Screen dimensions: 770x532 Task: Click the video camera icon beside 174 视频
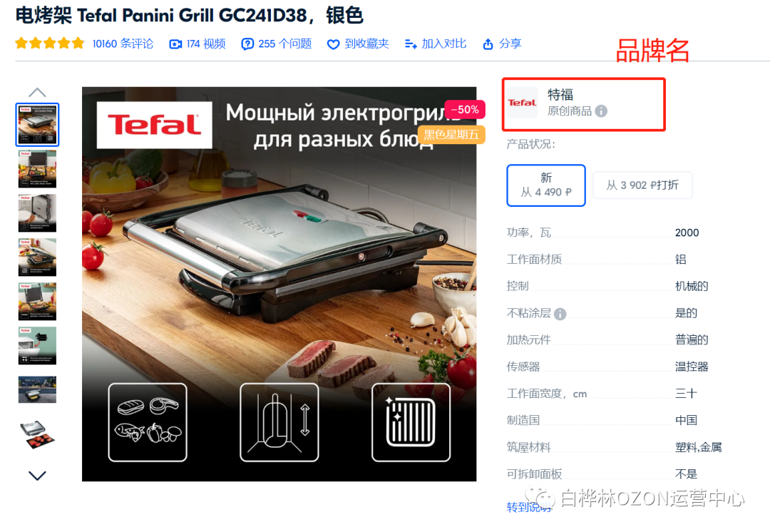(175, 44)
